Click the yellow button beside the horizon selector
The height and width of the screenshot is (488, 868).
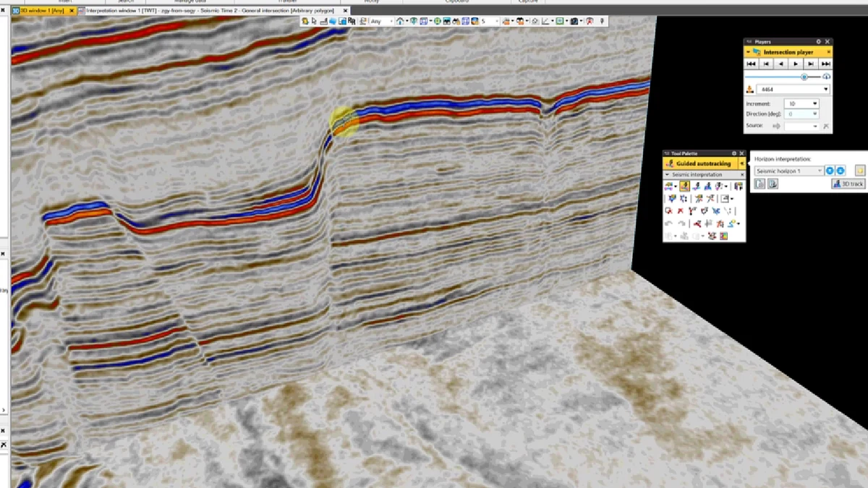coord(860,171)
